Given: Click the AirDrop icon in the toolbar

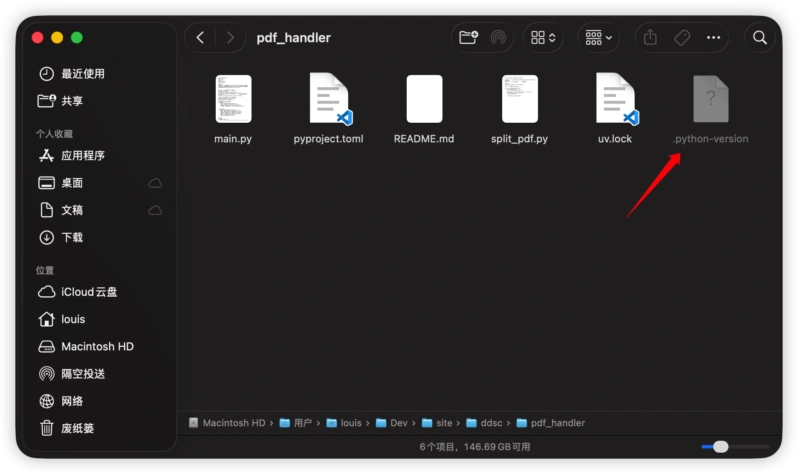Looking at the screenshot, I should [x=497, y=38].
